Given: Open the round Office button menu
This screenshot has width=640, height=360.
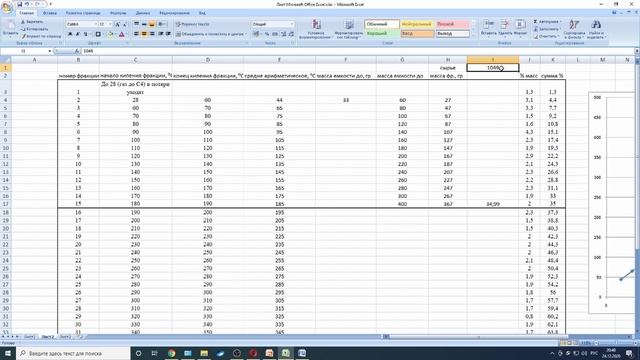Looking at the screenshot, I should click(7, 7).
